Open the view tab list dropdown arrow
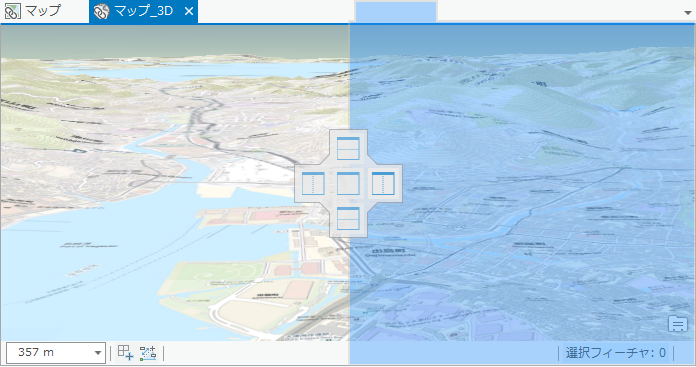This screenshot has width=696, height=367. point(688,13)
